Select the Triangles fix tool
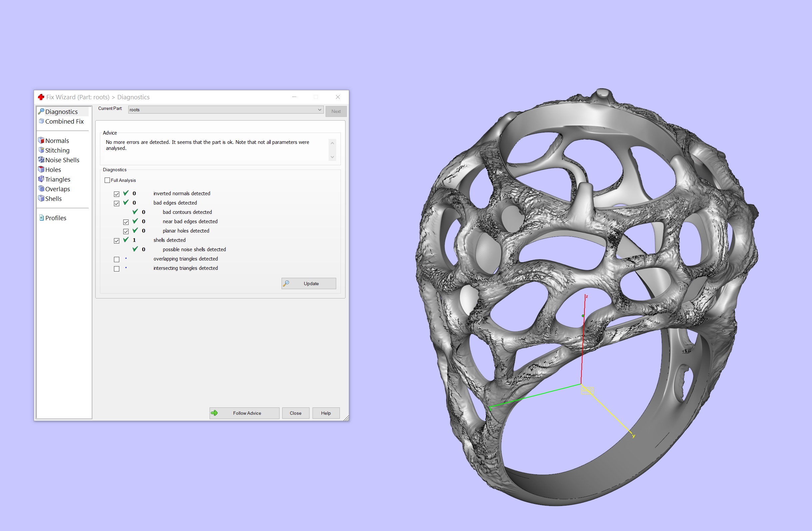 (x=57, y=179)
